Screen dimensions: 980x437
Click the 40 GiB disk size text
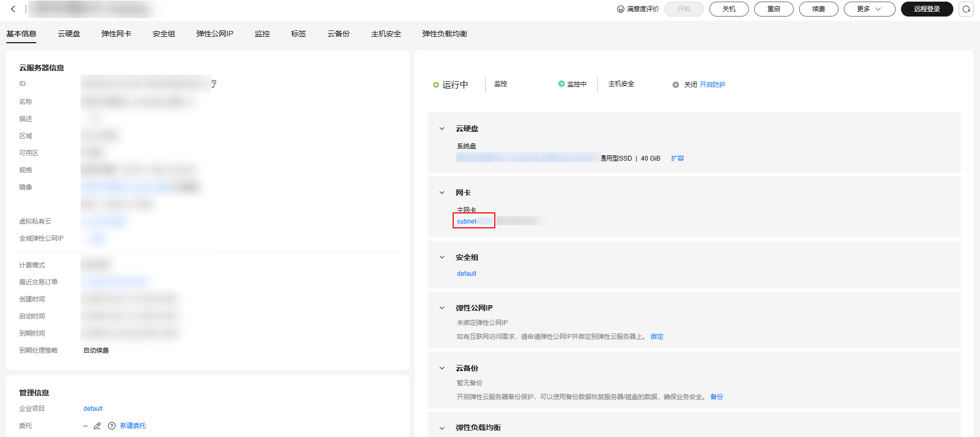[651, 158]
